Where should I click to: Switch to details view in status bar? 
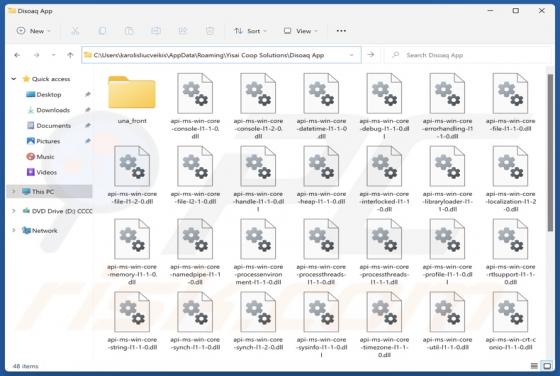[x=534, y=366]
